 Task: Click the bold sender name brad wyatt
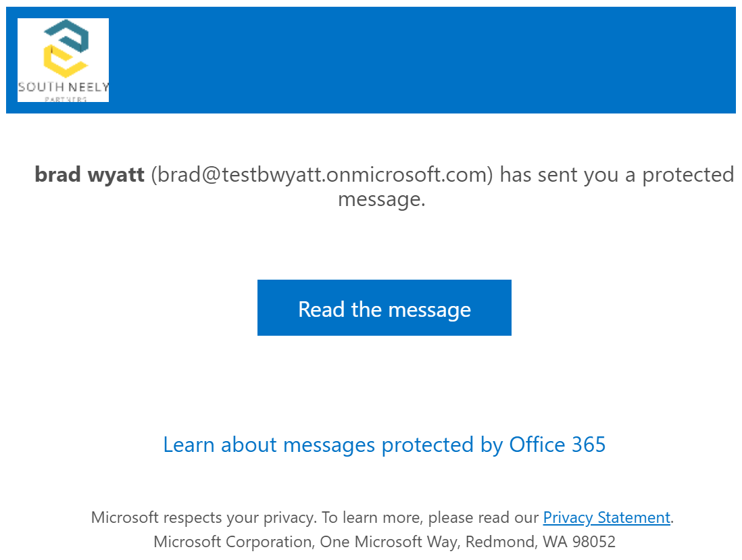(89, 174)
